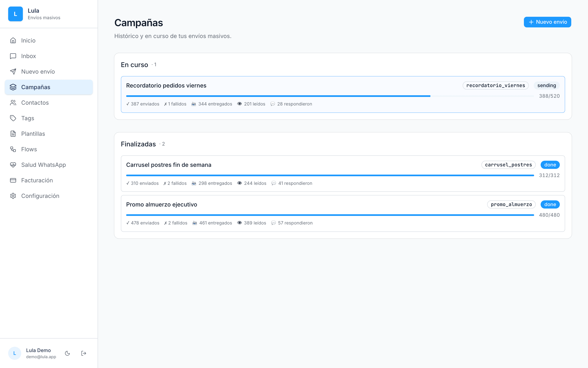Viewport: 588px width, 368px height.
Task: Click the Carrusel postres progress bar
Action: 330,175
